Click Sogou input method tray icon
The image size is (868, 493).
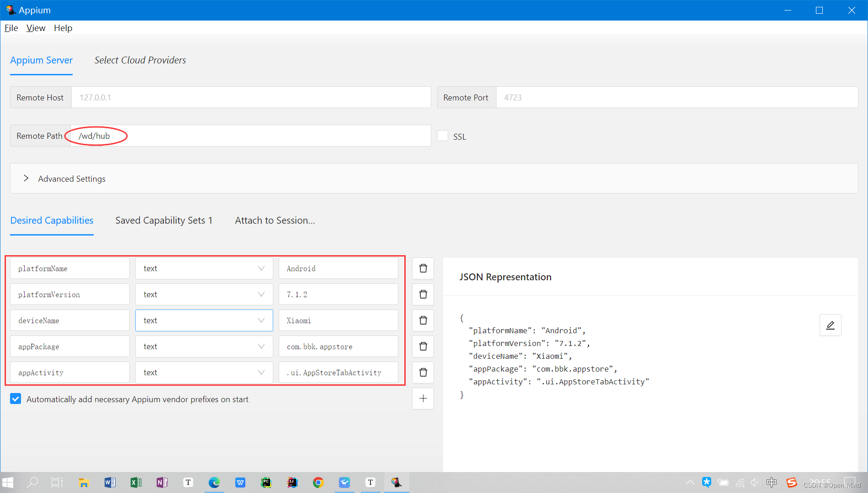[791, 483]
